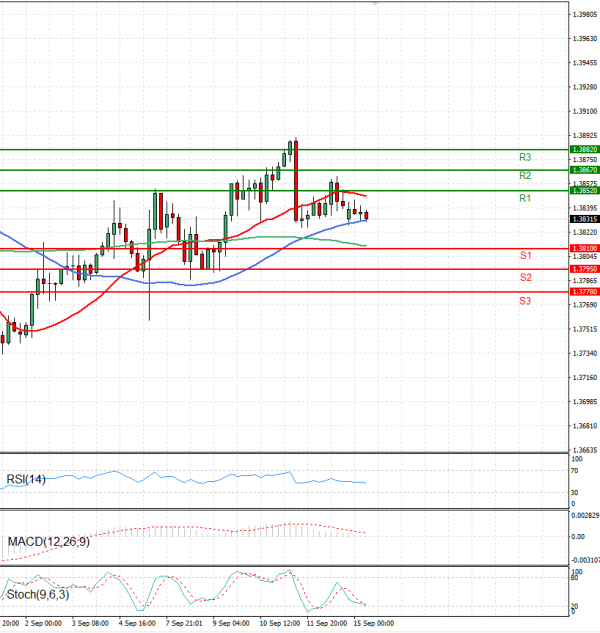
Task: Click the RSI(14) indicator label
Action: 26,479
